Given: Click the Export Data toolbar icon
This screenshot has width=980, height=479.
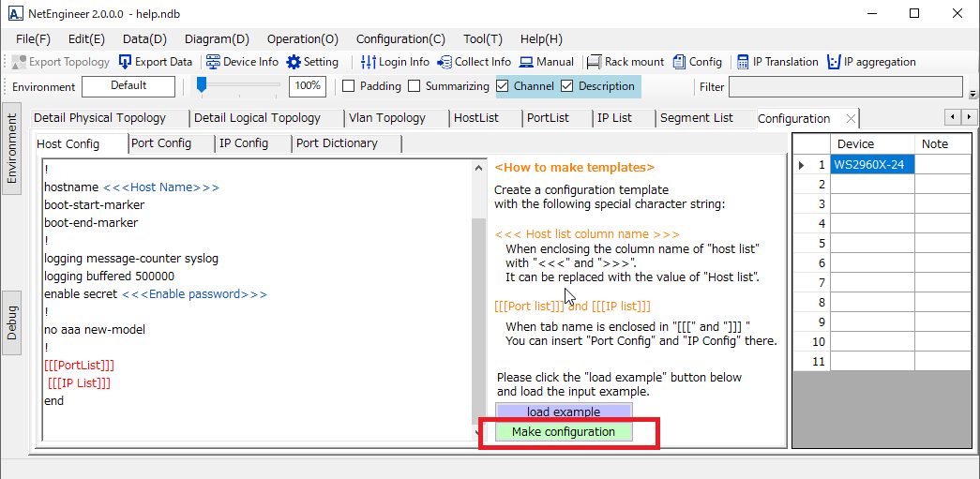Looking at the screenshot, I should (126, 62).
